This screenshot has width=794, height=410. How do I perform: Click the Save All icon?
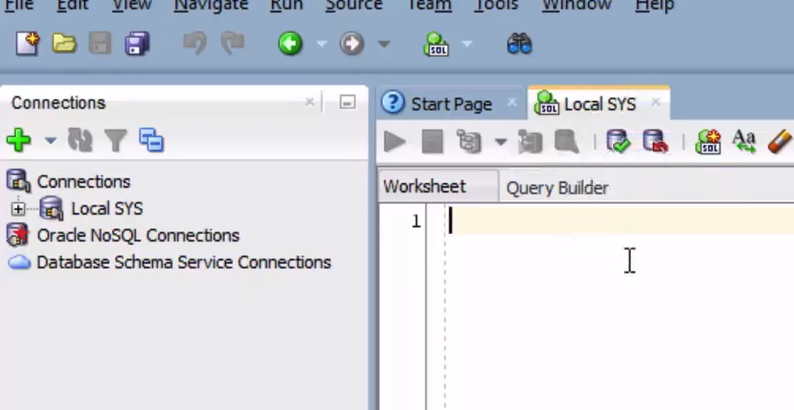point(137,44)
